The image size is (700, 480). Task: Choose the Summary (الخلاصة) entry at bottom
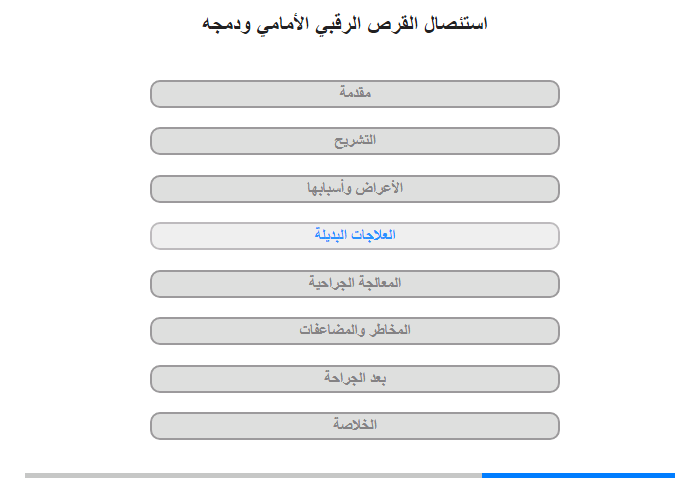pos(355,426)
